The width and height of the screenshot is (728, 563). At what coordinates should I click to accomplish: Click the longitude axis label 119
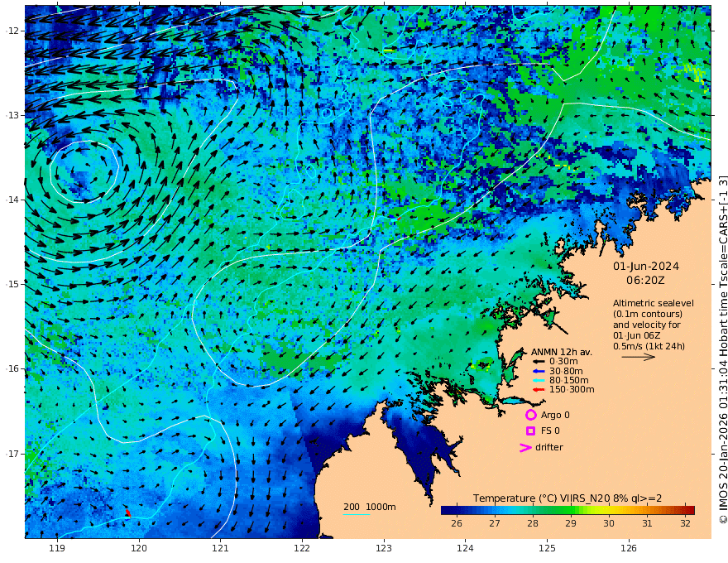coord(57,548)
